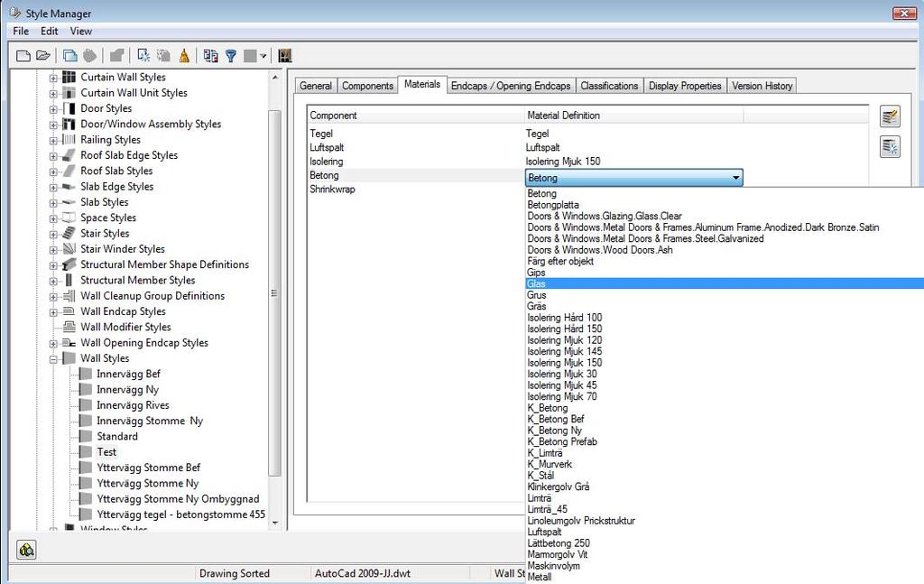Click the Material Definition column header
This screenshot has height=584, width=924.
click(x=633, y=116)
